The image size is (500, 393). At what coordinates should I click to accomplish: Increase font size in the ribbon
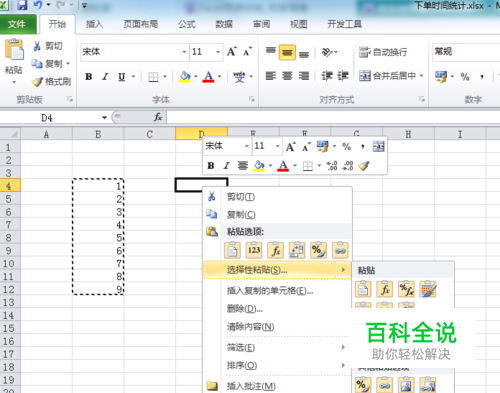click(232, 52)
